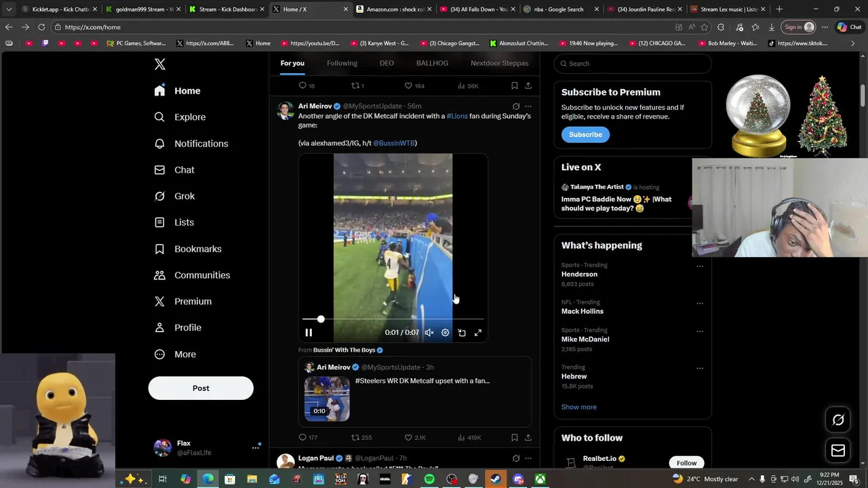Show hidden system tray icons
The height and width of the screenshot is (488, 868).
pyautogui.click(x=751, y=479)
